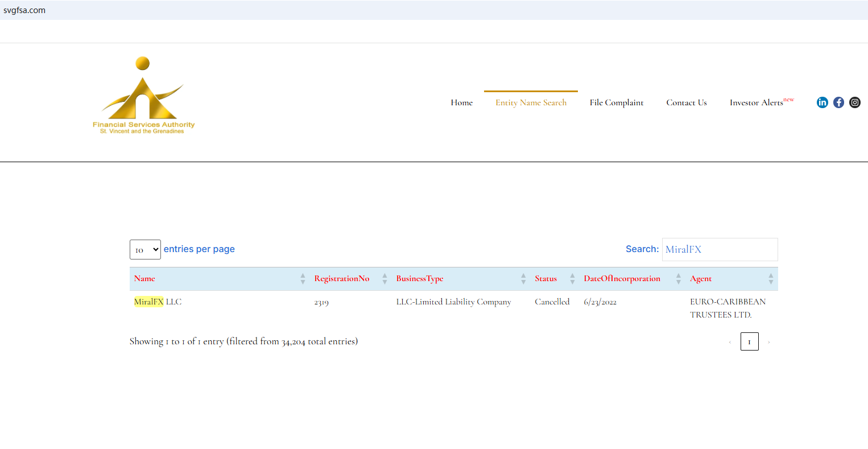Open the LinkedIn social icon

tap(822, 102)
